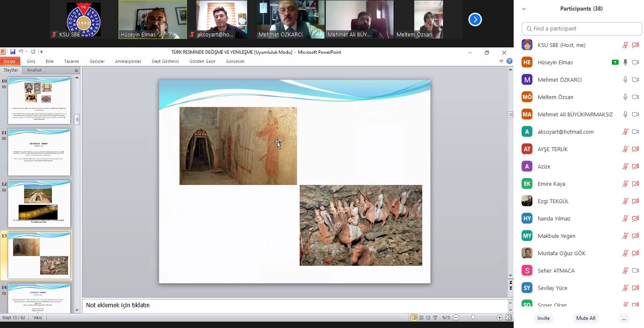This screenshot has height=328, width=644.
Task: Click the Invite button
Action: (x=543, y=318)
